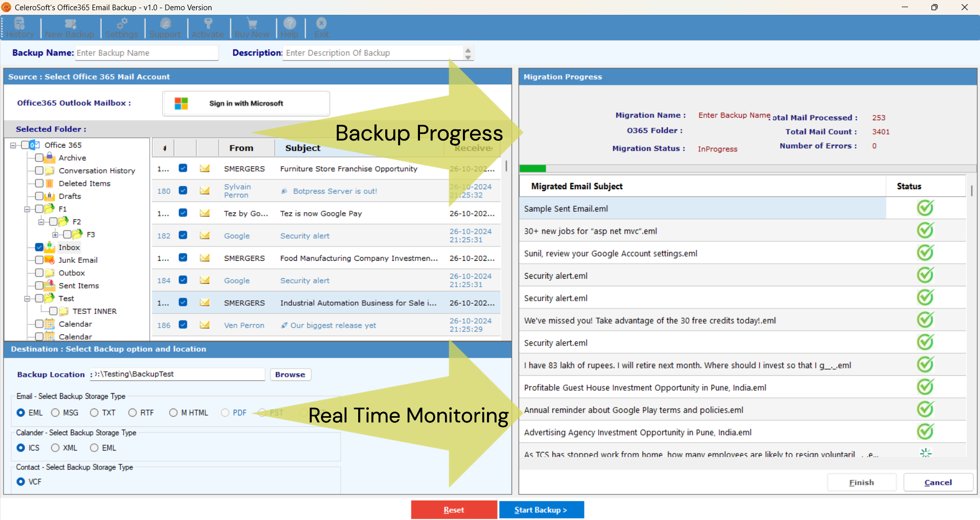Open the Activate license tool
The height and width of the screenshot is (520, 980).
point(208,28)
